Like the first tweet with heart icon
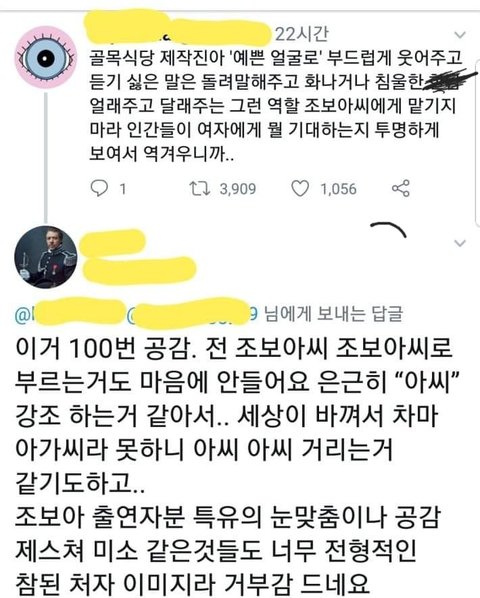This screenshot has width=480, height=598. [x=300, y=188]
